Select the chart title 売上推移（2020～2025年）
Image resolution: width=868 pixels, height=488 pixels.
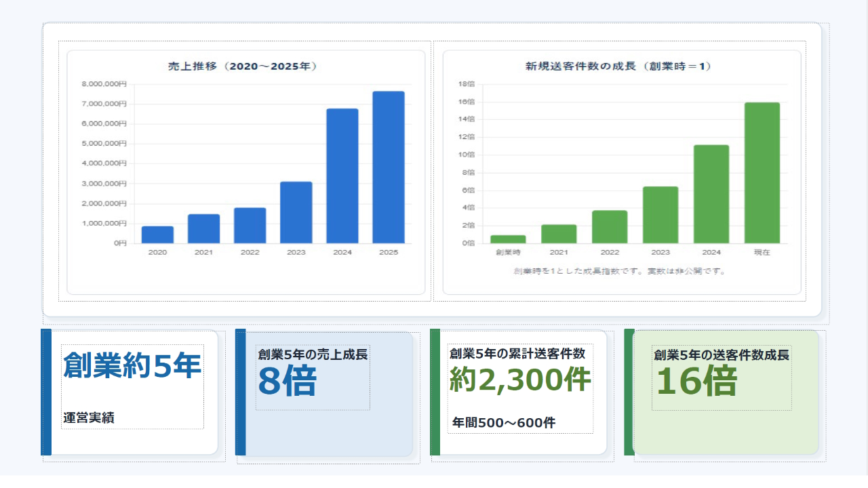click(243, 66)
